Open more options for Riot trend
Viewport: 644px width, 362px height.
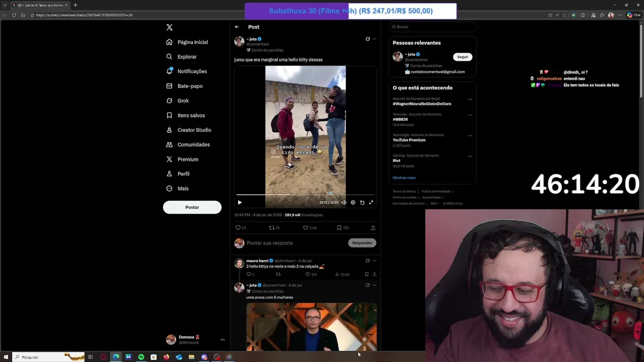click(470, 156)
